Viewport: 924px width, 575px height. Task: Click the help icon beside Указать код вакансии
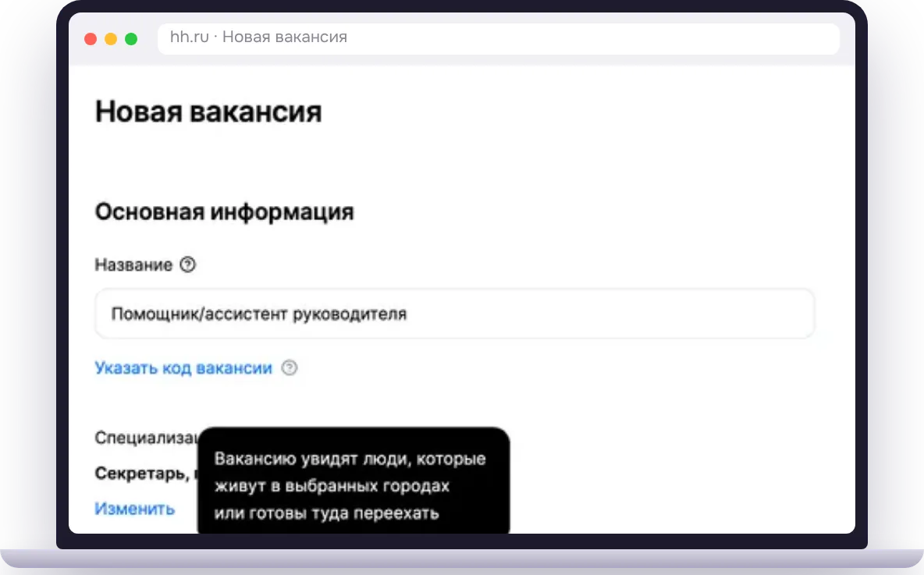(290, 368)
